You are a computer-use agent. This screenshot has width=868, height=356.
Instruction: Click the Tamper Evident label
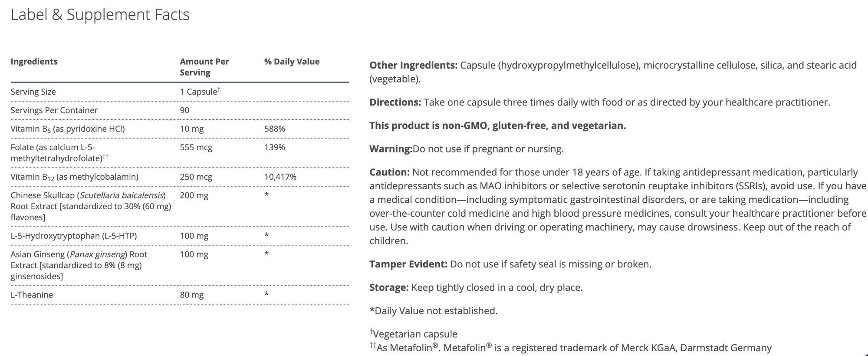click(x=408, y=264)
